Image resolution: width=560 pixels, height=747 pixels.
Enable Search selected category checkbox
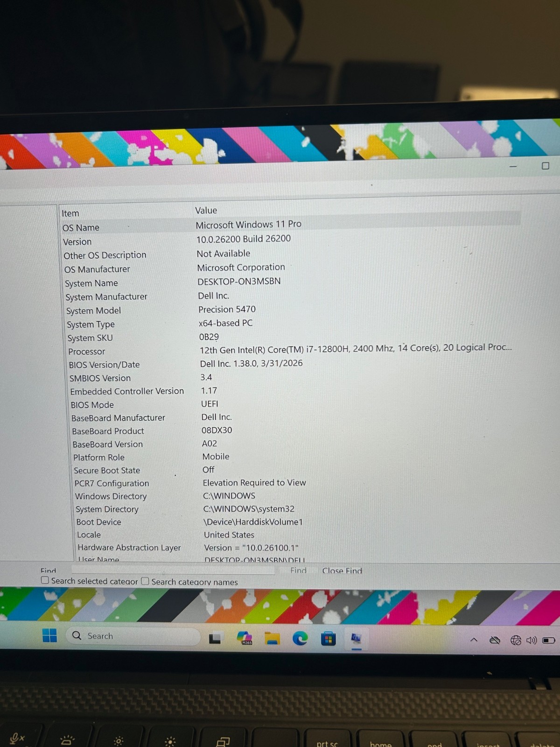point(45,580)
